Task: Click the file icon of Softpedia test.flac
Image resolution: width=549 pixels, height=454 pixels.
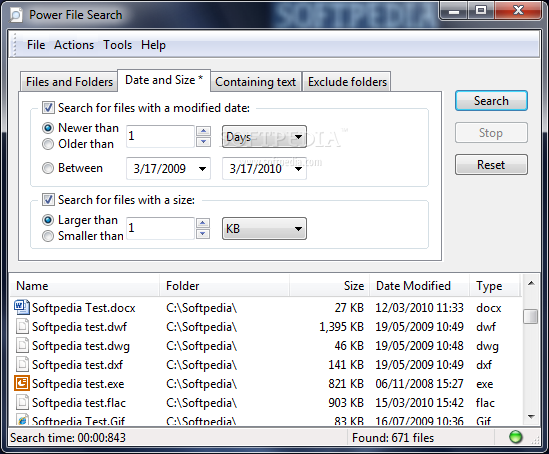Action: (22, 402)
